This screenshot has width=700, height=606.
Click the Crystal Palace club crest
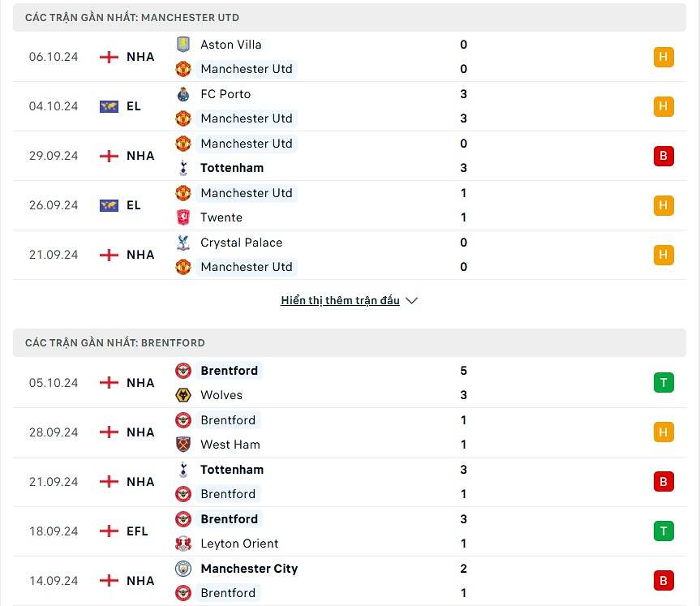(183, 243)
